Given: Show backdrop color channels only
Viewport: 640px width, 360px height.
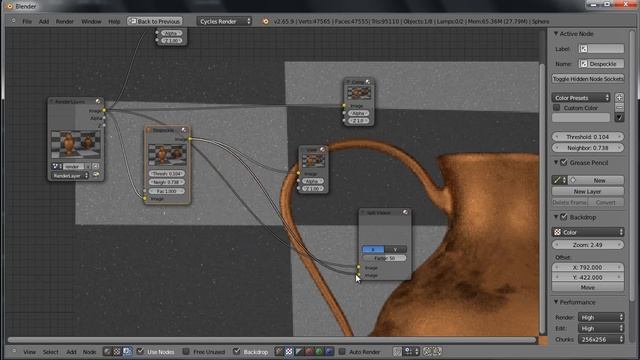Looking at the screenshot, I should [289, 351].
